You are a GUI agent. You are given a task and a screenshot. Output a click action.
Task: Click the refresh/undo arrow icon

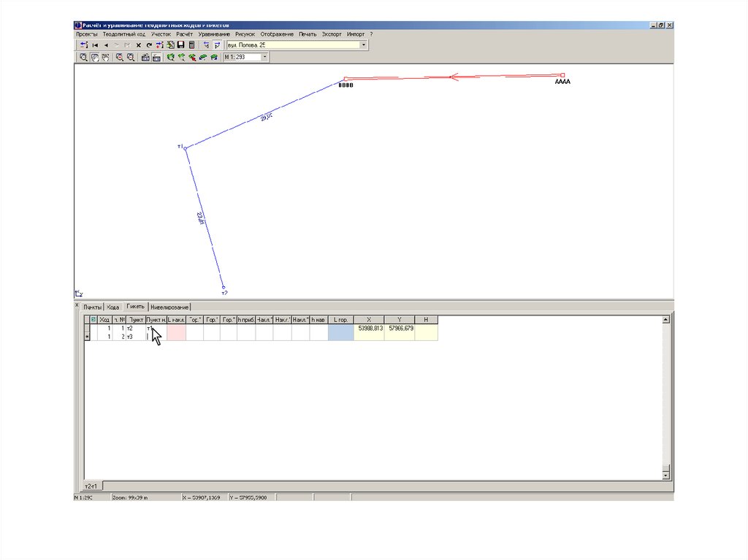click(148, 45)
